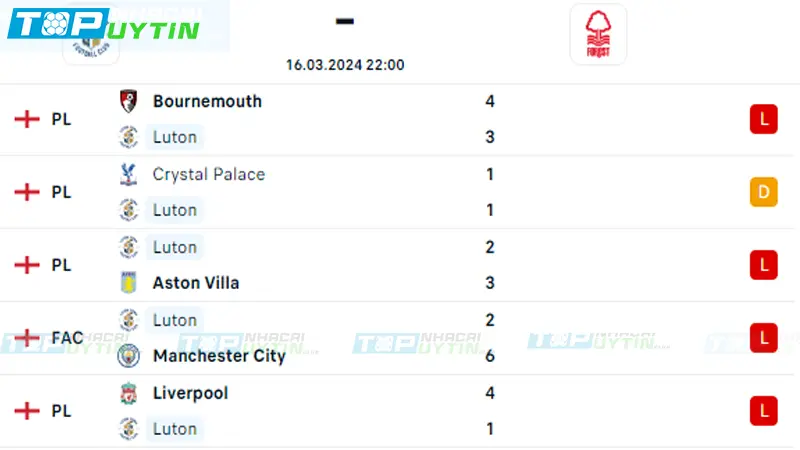Select the L badge for Aston Villa match

click(x=763, y=265)
